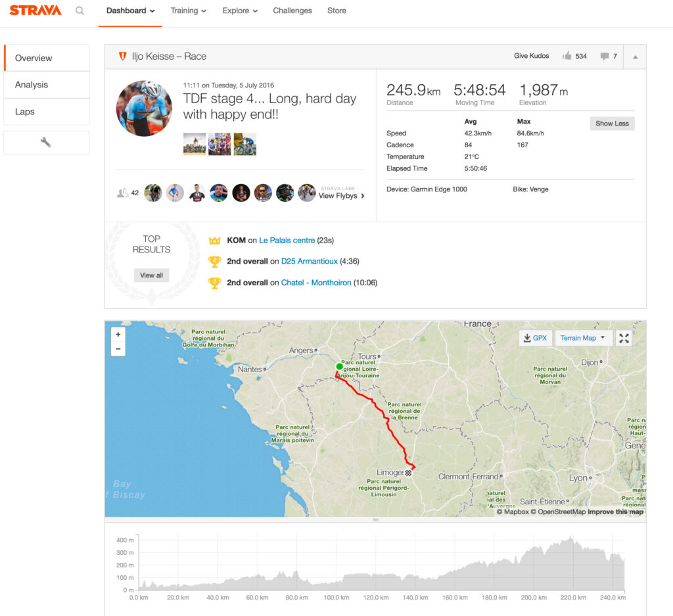Screen dimensions: 673x616
Task: Open Iljo Keisse's profile photo
Action: (144, 108)
